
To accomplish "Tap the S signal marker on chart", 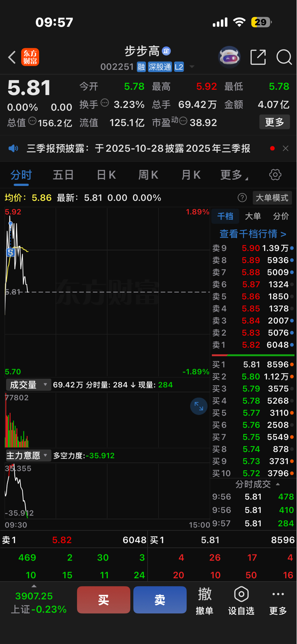I will [10, 253].
